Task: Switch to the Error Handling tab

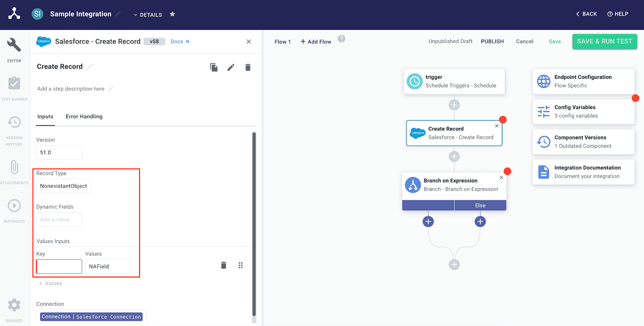Action: 84,117
